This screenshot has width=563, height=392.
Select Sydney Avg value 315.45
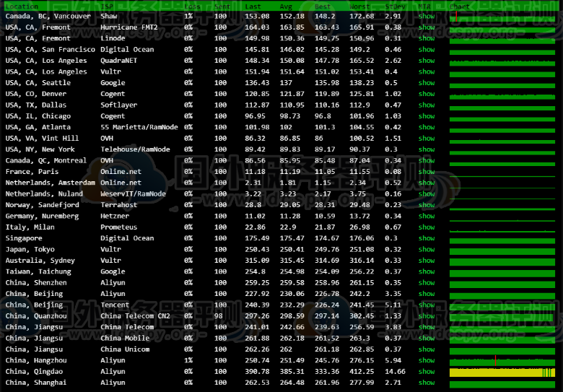coord(292,261)
